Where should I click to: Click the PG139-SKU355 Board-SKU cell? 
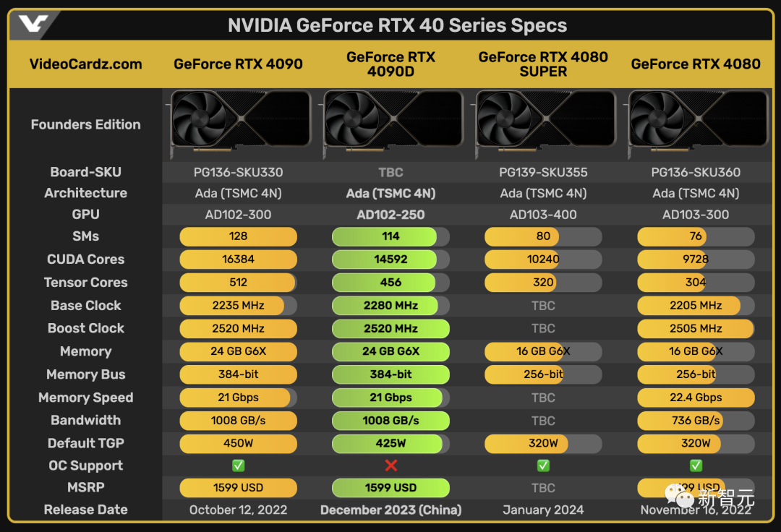point(543,172)
